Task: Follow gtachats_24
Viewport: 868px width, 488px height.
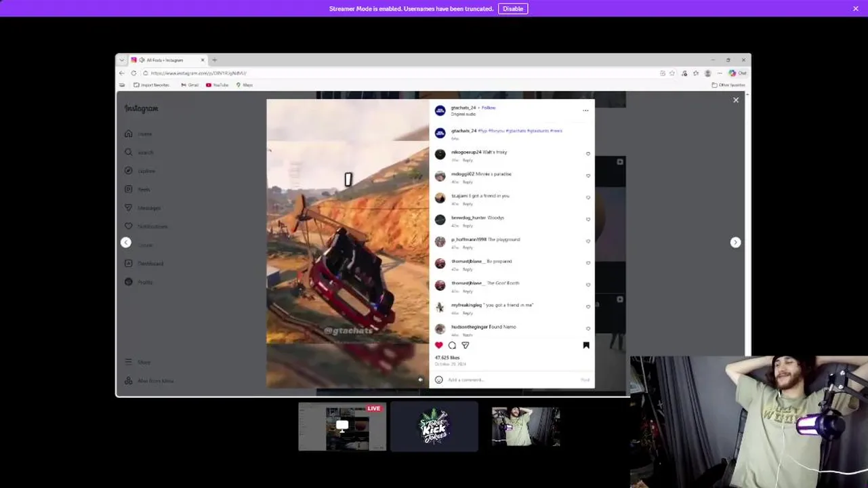Action: [489, 108]
